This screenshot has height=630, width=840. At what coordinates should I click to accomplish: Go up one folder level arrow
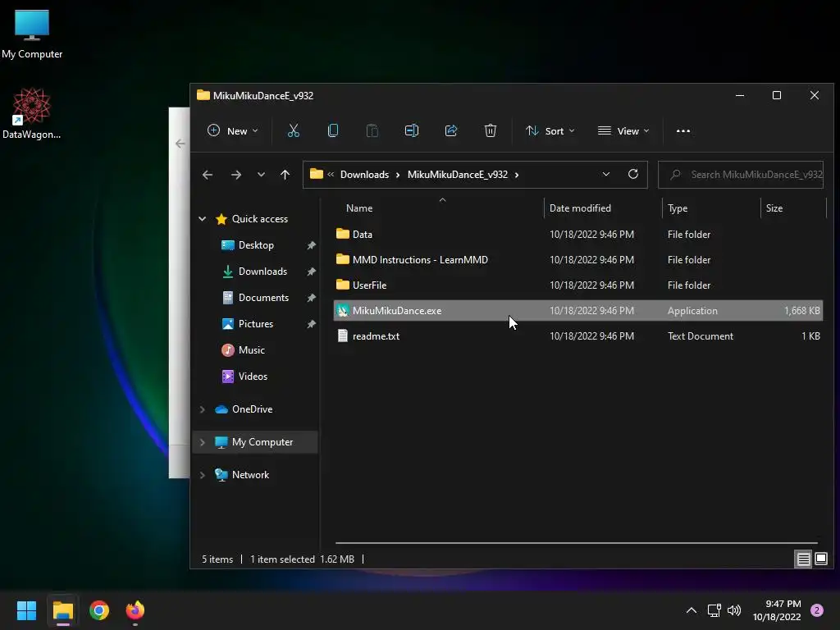285,175
